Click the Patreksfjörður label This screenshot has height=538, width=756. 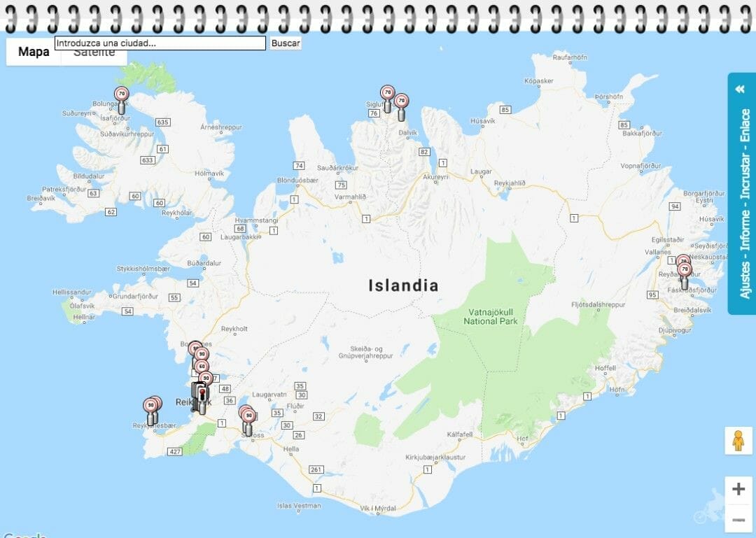(64, 190)
